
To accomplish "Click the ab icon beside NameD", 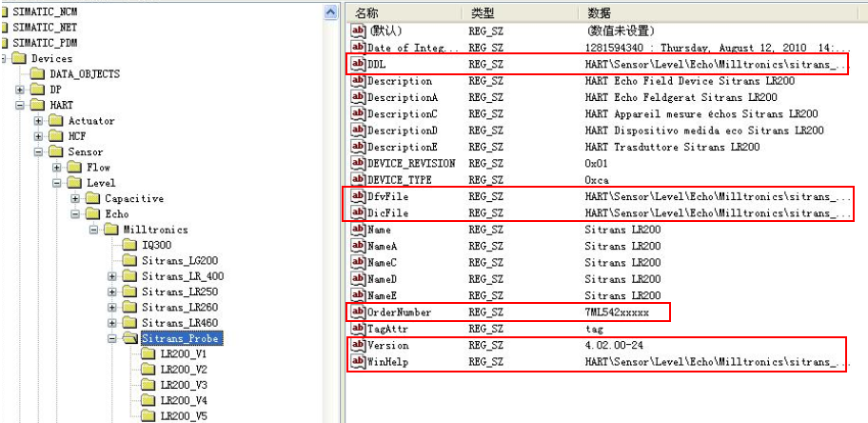I will click(x=359, y=279).
